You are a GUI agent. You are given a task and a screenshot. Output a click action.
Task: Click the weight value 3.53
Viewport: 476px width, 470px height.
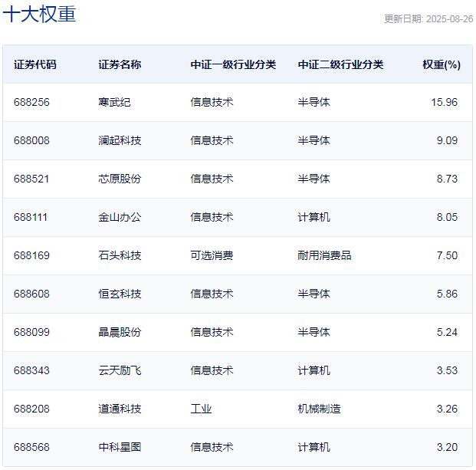(447, 371)
